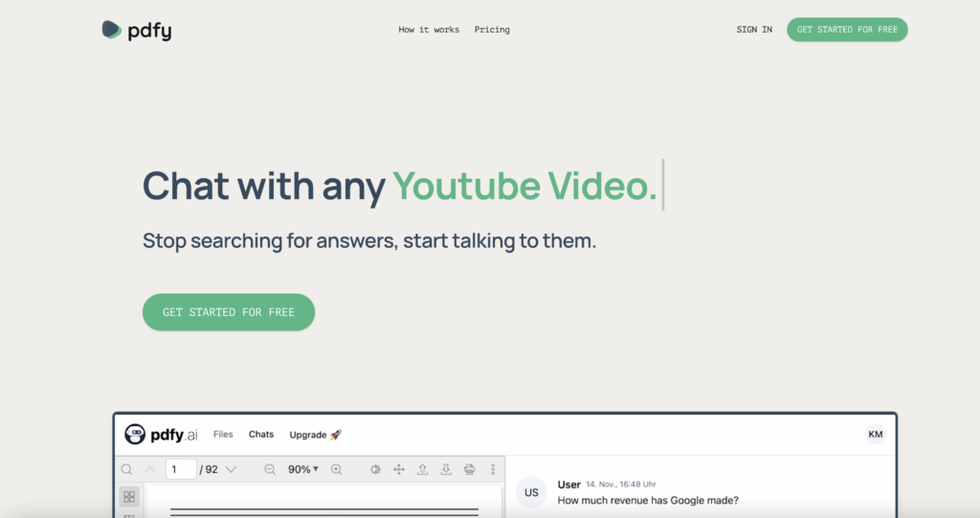980x518 pixels.
Task: Go to previous page with up chevron
Action: pos(150,469)
